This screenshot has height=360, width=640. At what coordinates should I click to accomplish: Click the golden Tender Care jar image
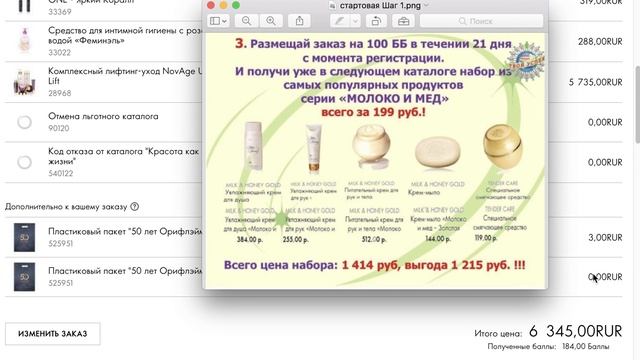pos(502,146)
